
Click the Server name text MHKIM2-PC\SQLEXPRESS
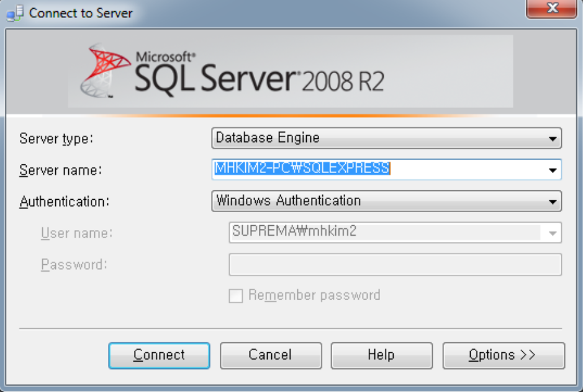pos(302,168)
